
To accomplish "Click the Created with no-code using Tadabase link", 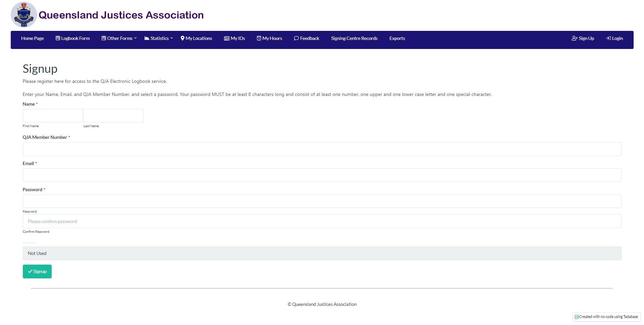I will [606, 317].
